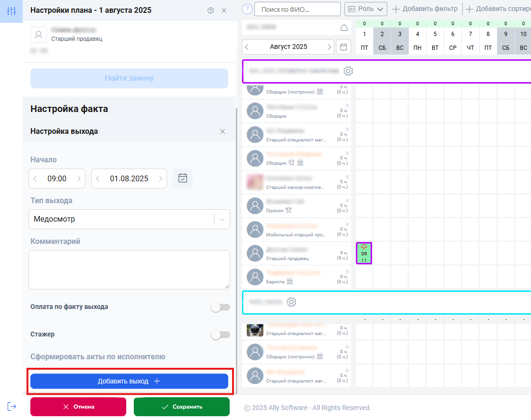Enable the 'Стажер' toggle
Screen dimensions: 531x420
tap(220, 335)
